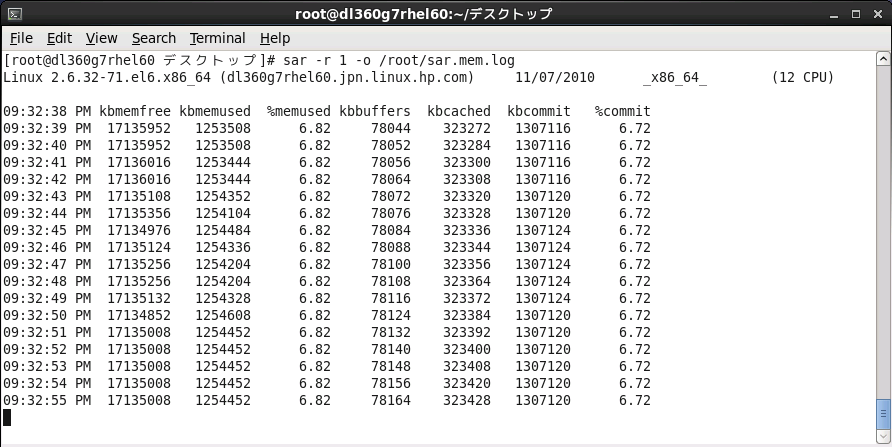This screenshot has width=892, height=447.
Task: Minimize the terminal window
Action: 835,15
